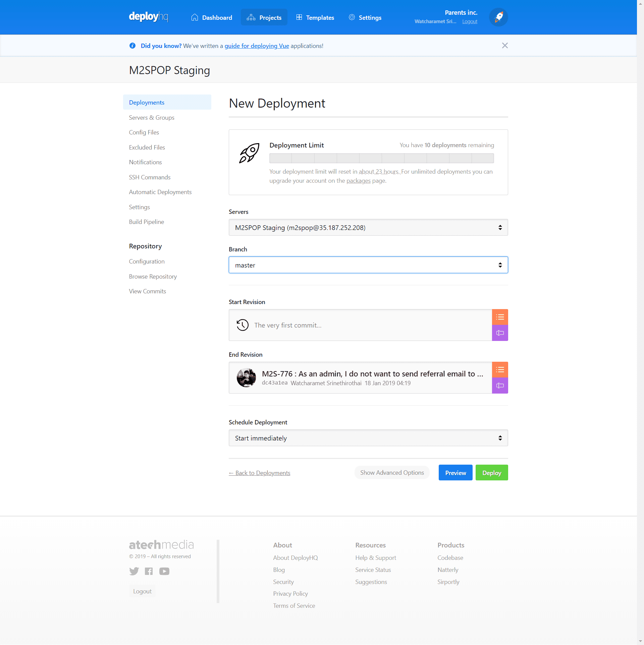Image resolution: width=644 pixels, height=645 pixels.
Task: Open the Templates section
Action: click(x=315, y=17)
